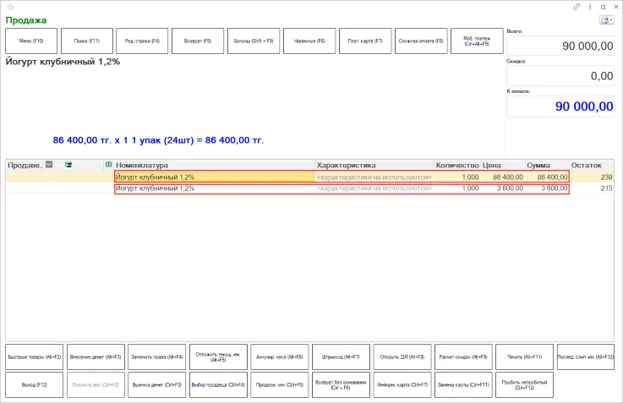Image resolution: width=623 pixels, height=403 pixels.
Task: Click Расчет скидок (Alt+F9) button
Action: click(463, 357)
